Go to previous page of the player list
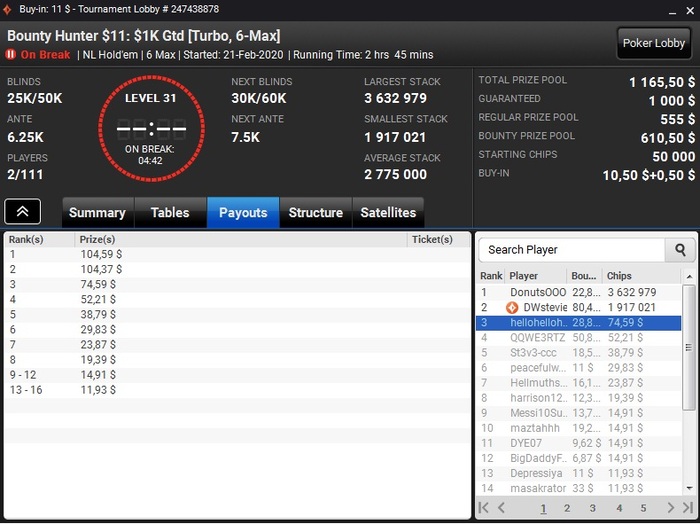The height and width of the screenshot is (524, 700). point(501,507)
